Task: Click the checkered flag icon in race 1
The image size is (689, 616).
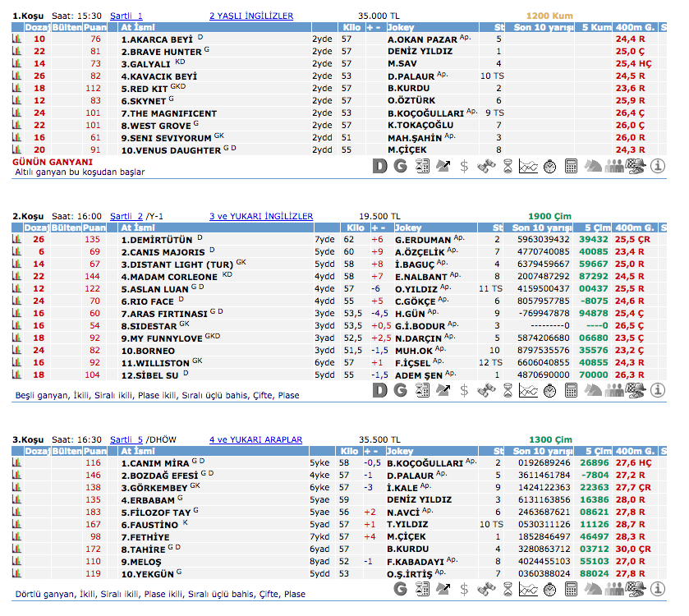Action: pos(636,166)
